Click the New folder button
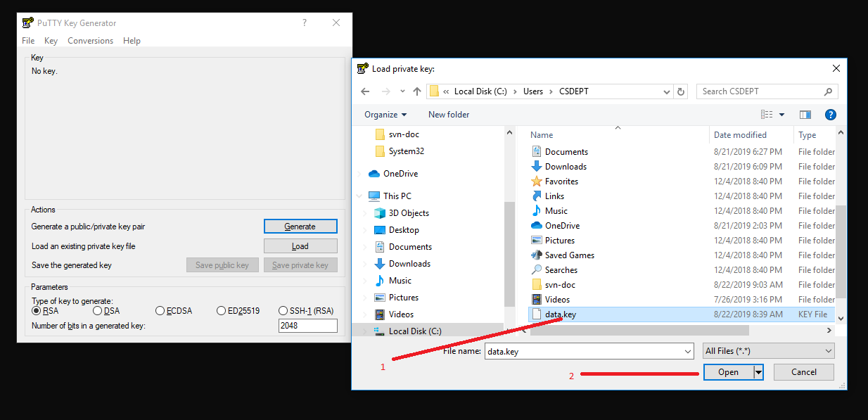868x420 pixels. [449, 115]
